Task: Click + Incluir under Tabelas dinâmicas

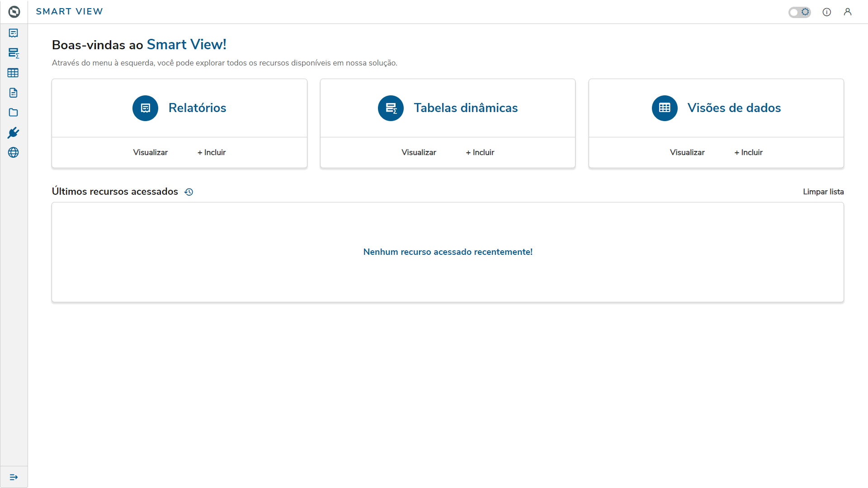Action: pyautogui.click(x=480, y=153)
